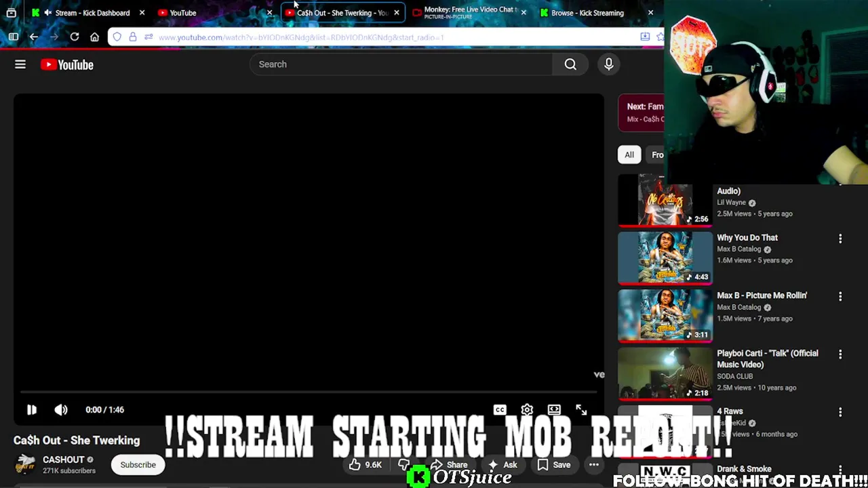Toggle the browser sidebar panel
The width and height of the screenshot is (868, 488).
click(x=13, y=37)
